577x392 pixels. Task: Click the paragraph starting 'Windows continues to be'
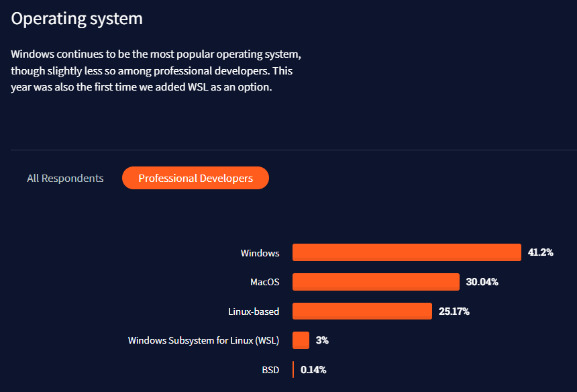pos(156,70)
